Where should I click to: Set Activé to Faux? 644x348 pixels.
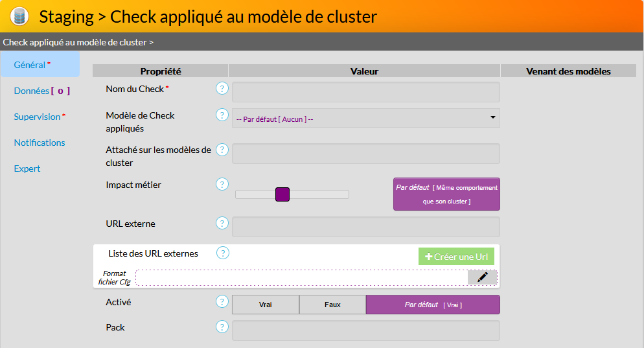(332, 305)
